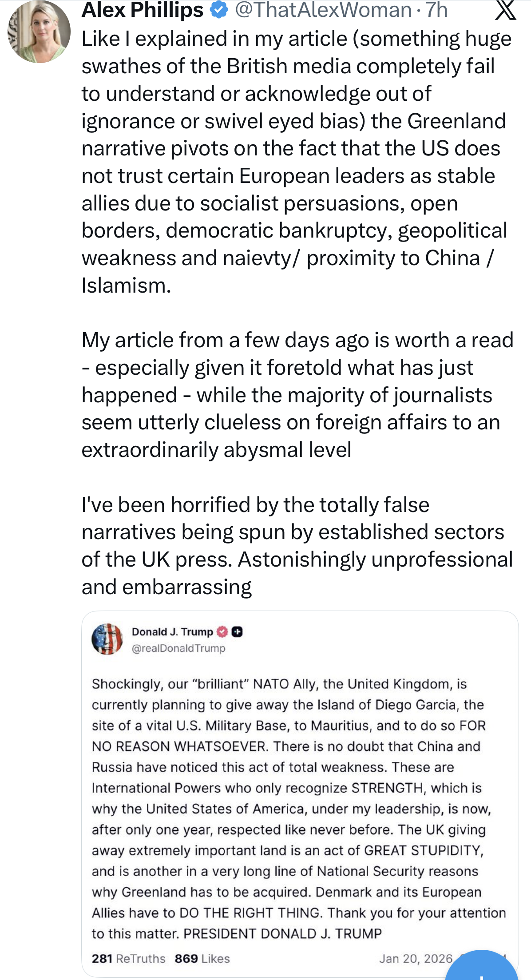Tap the Alex Phillips display name
This screenshot has height=980, width=531.
(142, 10)
